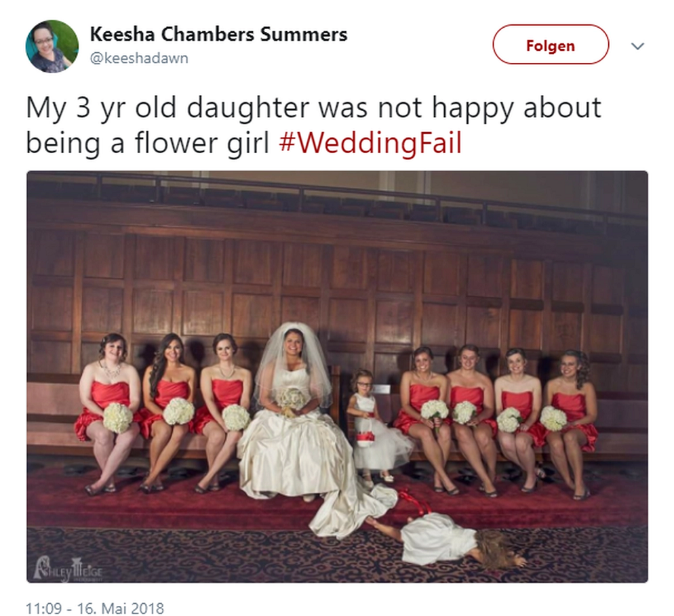674x616 pixels.
Task: Click the tweet text about flower girl
Action: [313, 125]
